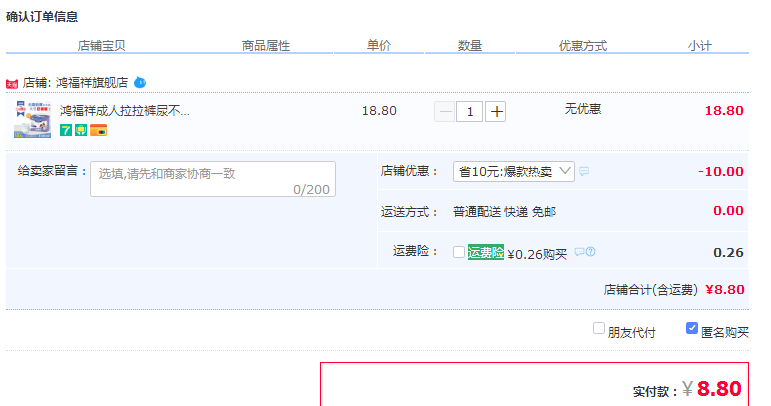Click comment icon beside store discount dropdown
This screenshot has height=406, width=771.
(584, 172)
